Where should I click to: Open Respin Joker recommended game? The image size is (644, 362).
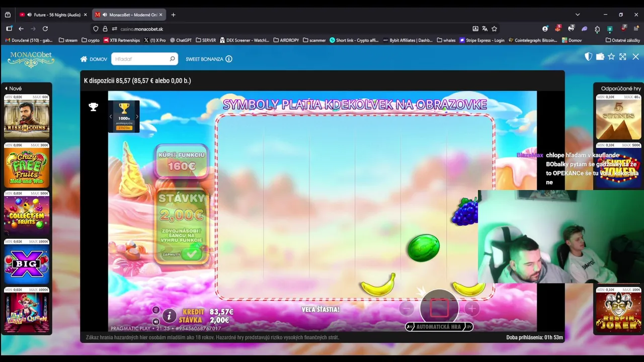(618, 312)
